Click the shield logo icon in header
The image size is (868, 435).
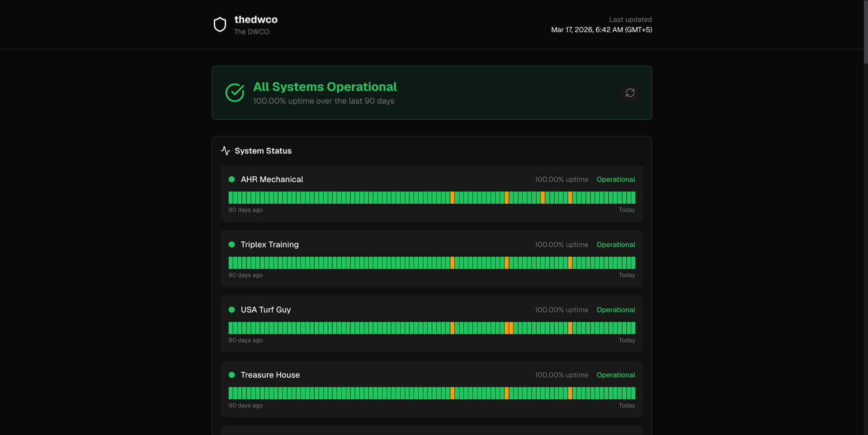tap(220, 25)
